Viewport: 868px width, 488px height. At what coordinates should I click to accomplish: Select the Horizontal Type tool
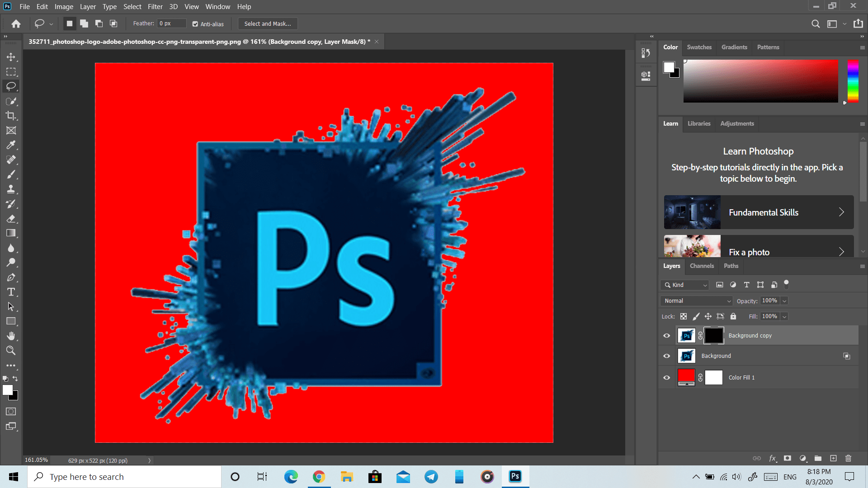(x=11, y=292)
